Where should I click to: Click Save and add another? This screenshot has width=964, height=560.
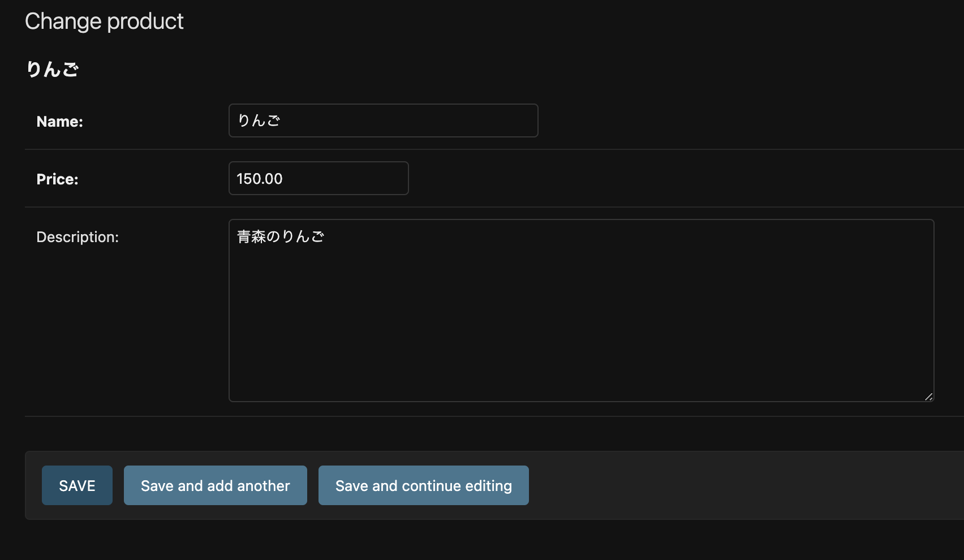[216, 485]
